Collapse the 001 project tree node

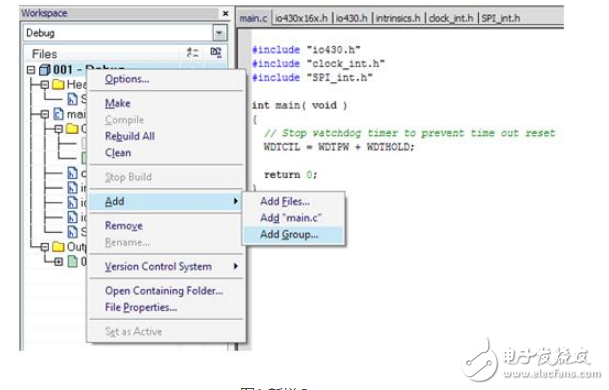point(31,70)
